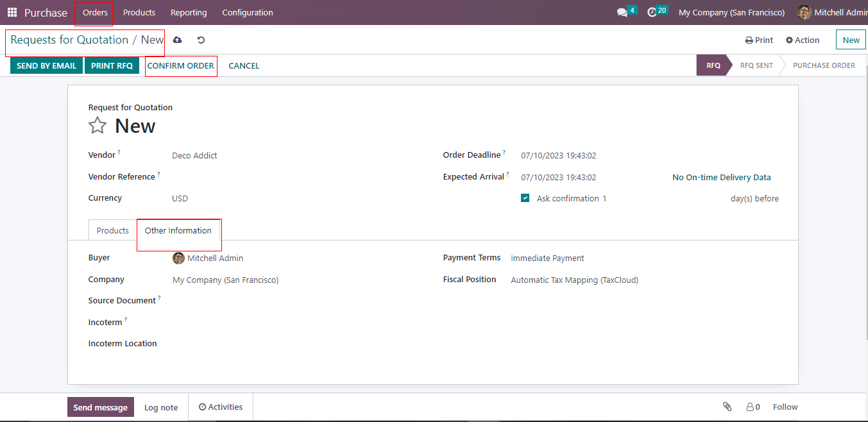Click the paperclip attachments icon

pyautogui.click(x=727, y=407)
